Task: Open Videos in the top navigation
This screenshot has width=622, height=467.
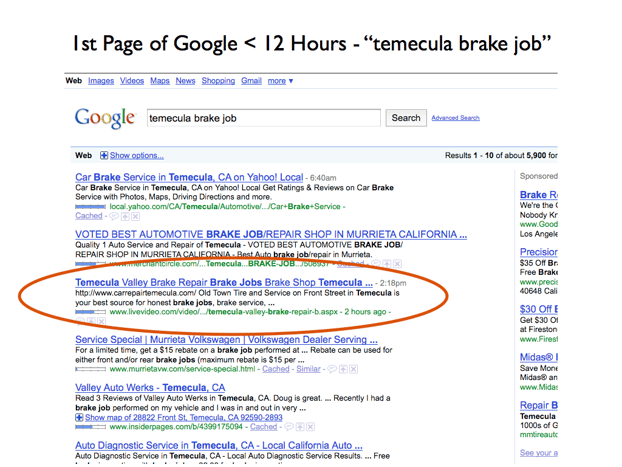Action: pyautogui.click(x=132, y=81)
